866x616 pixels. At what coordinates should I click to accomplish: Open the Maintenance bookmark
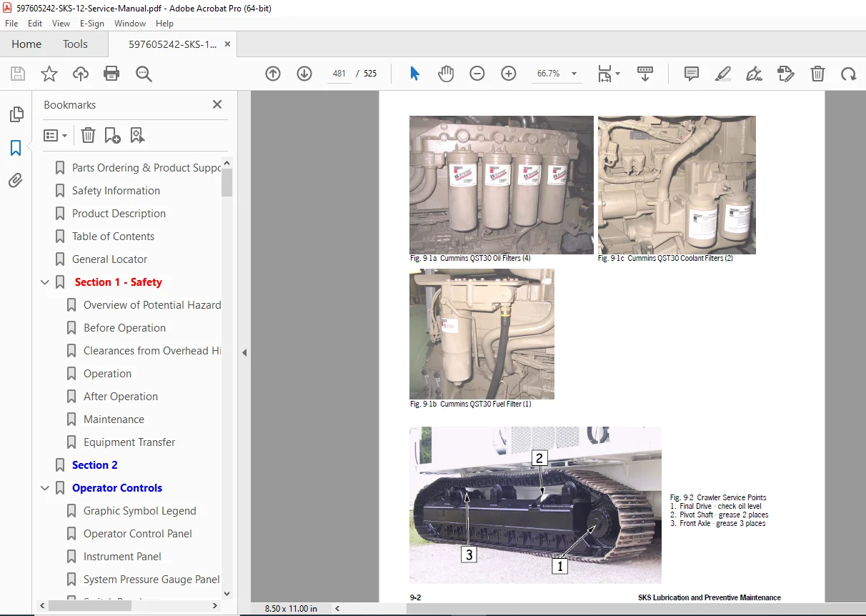[x=114, y=419]
